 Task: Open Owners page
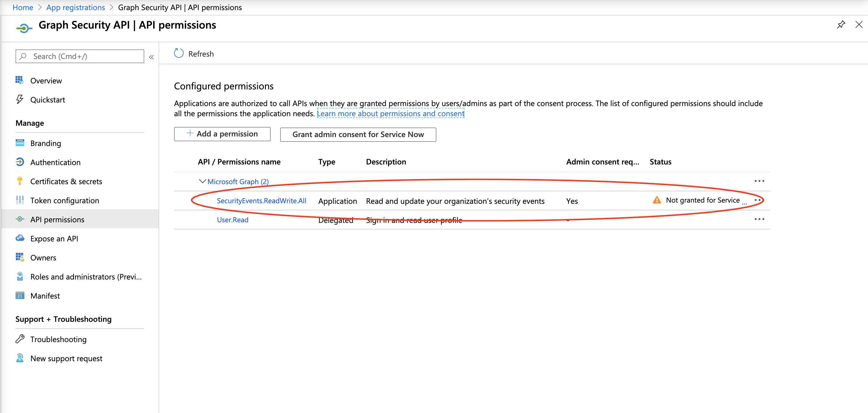coord(44,257)
